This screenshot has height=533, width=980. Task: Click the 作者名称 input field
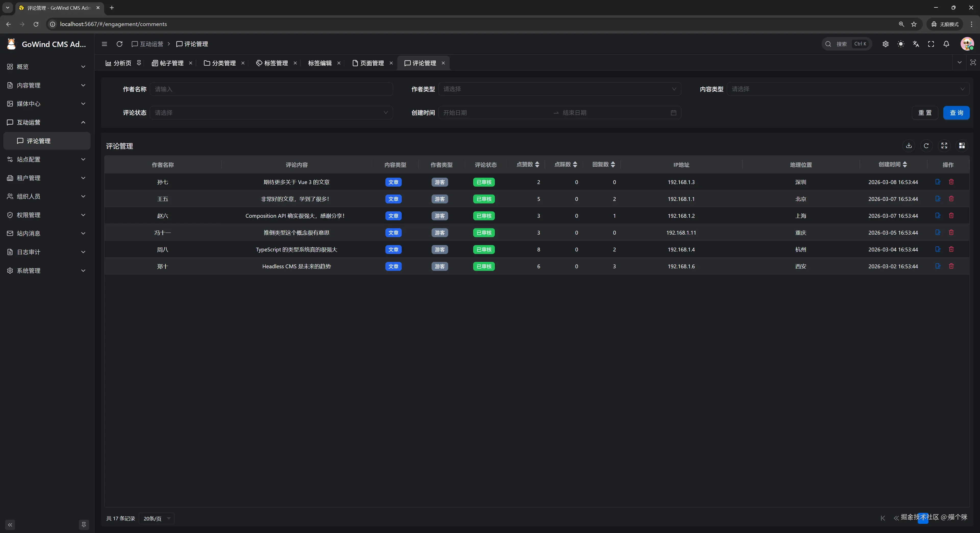[x=271, y=89]
